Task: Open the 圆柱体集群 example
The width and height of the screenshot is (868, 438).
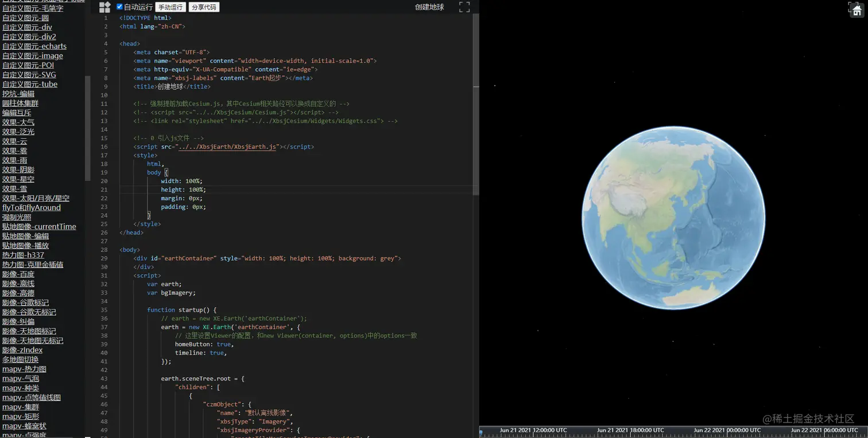Action: (20, 103)
